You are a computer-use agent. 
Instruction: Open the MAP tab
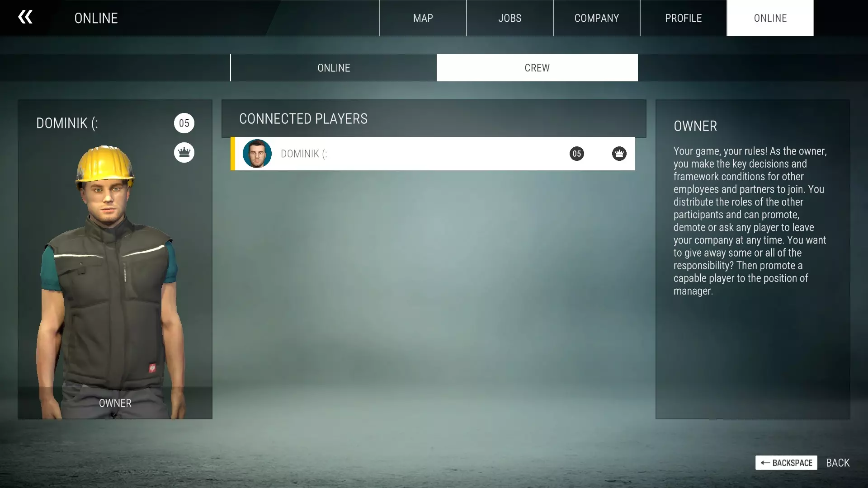(423, 18)
